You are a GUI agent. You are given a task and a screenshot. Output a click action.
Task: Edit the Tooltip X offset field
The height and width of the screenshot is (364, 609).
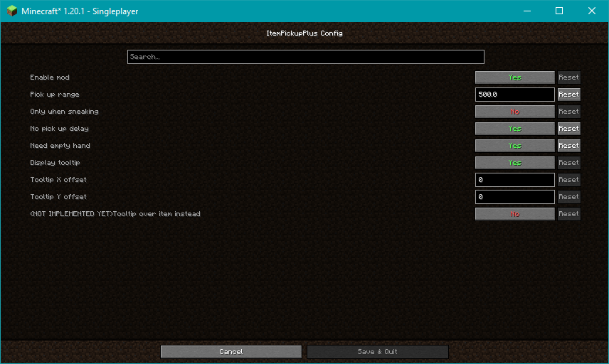[514, 180]
